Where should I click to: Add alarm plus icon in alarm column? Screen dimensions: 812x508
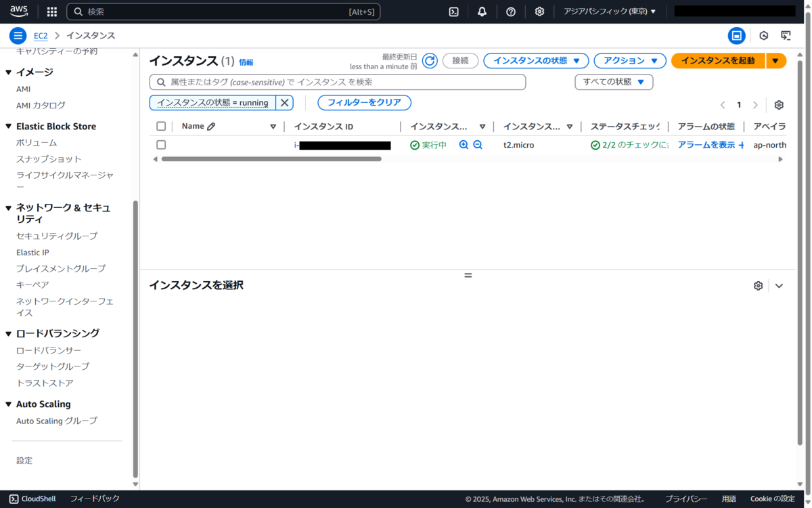[x=741, y=145]
